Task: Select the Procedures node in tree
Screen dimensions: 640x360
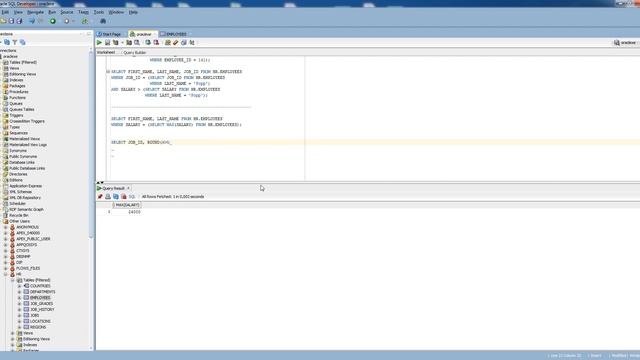Action: [x=19, y=92]
